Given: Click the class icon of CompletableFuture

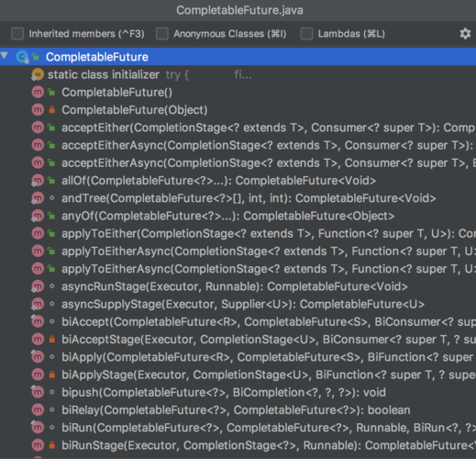Looking at the screenshot, I should click(x=22, y=57).
